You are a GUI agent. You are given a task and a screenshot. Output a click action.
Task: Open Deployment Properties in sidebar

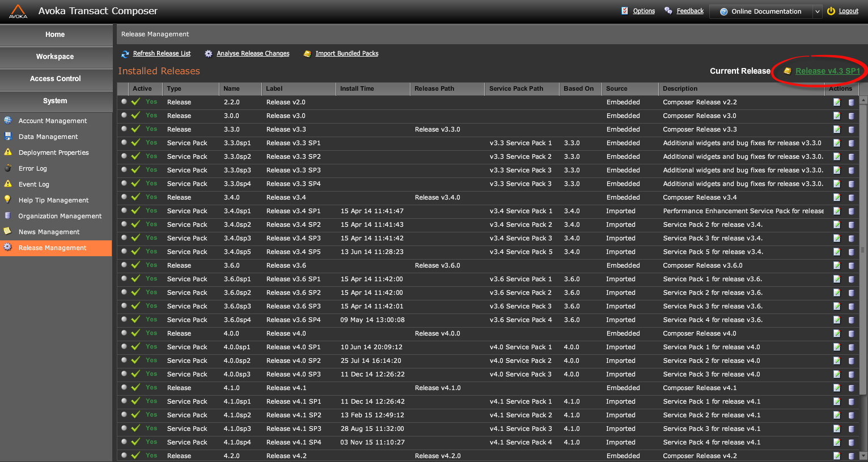[x=54, y=152]
